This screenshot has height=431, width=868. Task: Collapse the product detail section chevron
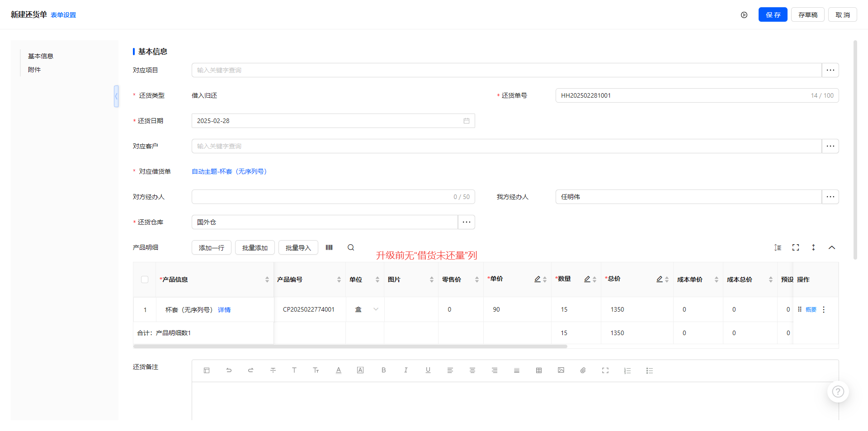[831, 247]
